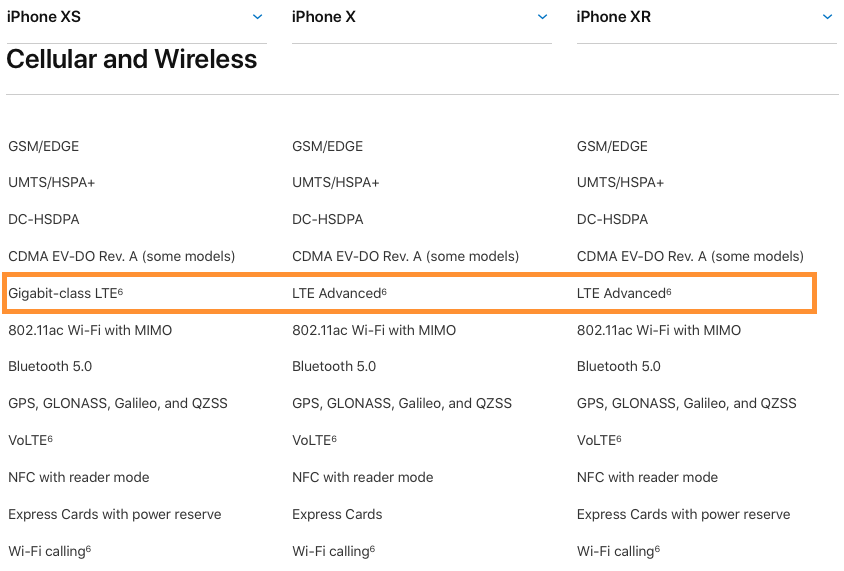Click the VoLTE footnote in iPhone X column

tap(334, 438)
